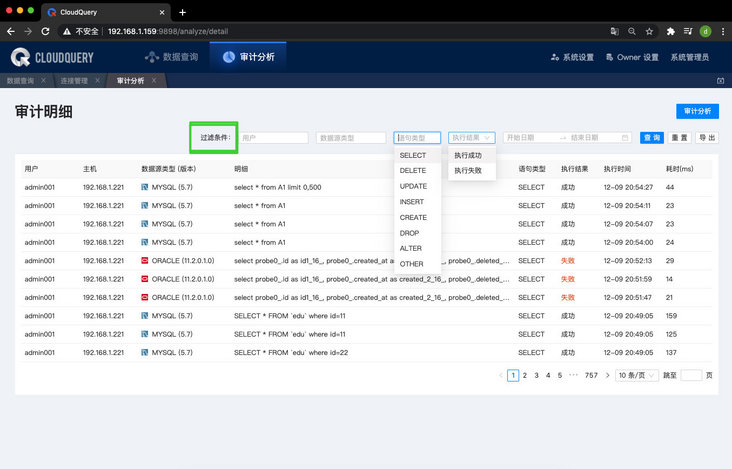The image size is (732, 469).
Task: Select OTHER from statement type list
Action: pos(417,264)
